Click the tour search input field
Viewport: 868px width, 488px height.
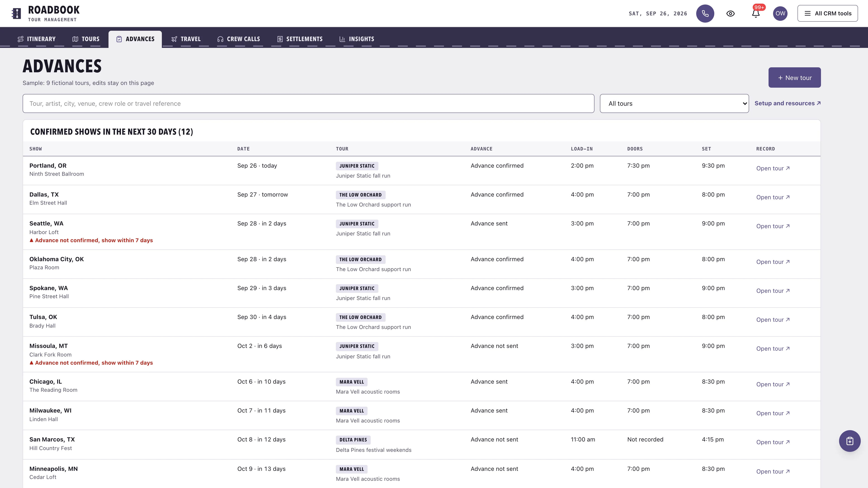click(308, 103)
